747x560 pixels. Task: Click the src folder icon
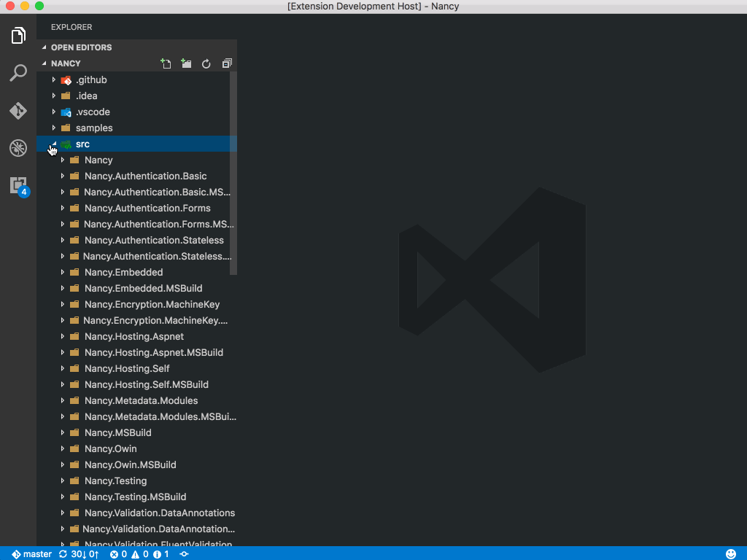click(x=66, y=144)
